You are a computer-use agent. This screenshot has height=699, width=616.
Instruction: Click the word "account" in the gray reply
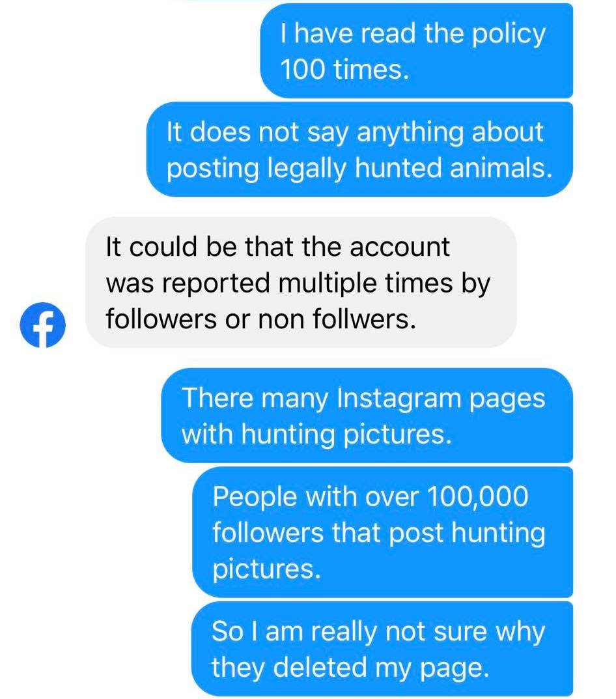[x=399, y=247]
